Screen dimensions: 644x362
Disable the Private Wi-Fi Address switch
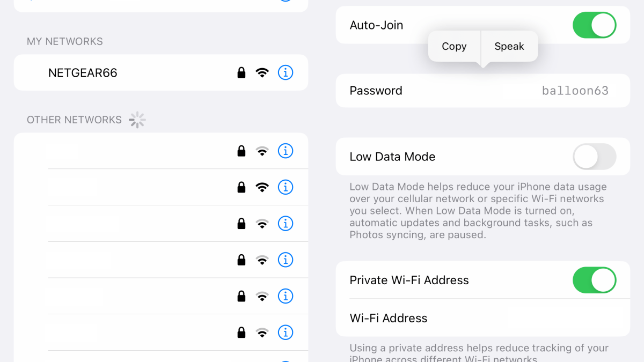[x=594, y=280]
